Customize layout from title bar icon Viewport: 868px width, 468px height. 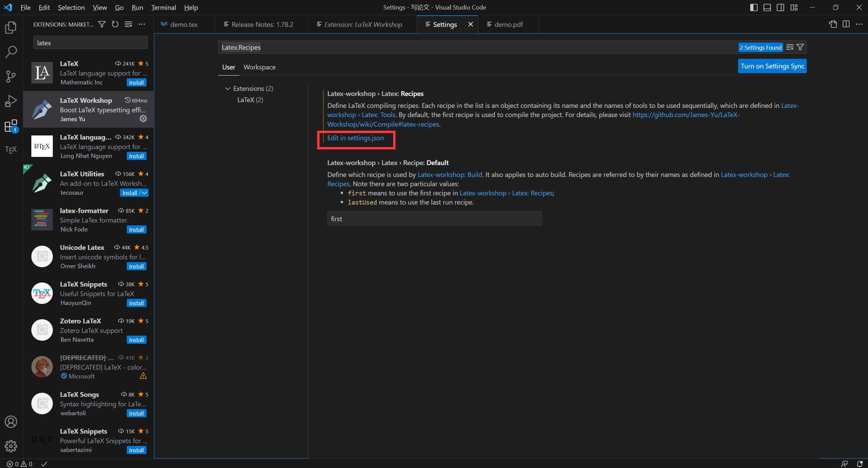(794, 7)
